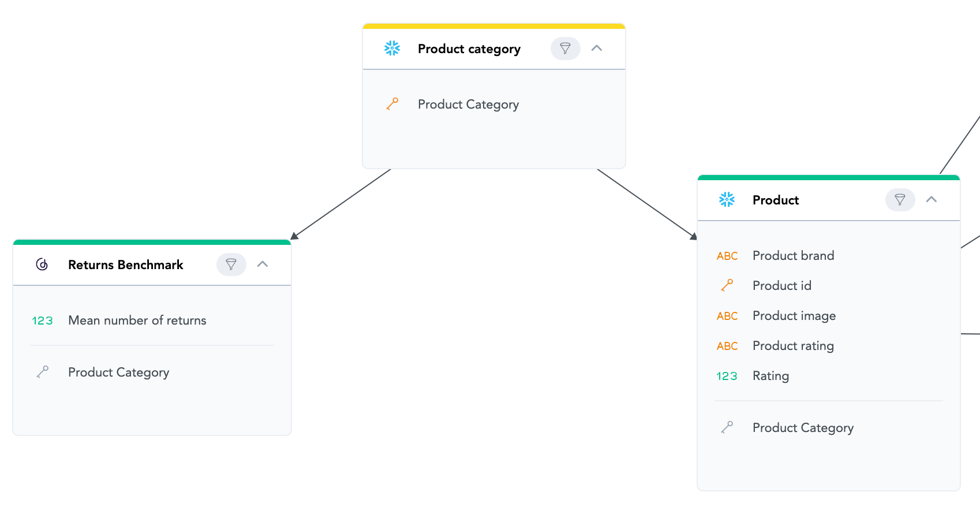Open the filter on Returns Benchmark

tap(231, 265)
